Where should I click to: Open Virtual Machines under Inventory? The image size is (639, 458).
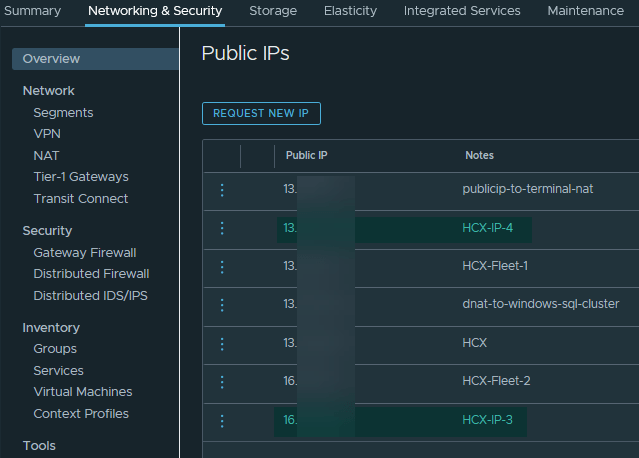click(x=82, y=392)
